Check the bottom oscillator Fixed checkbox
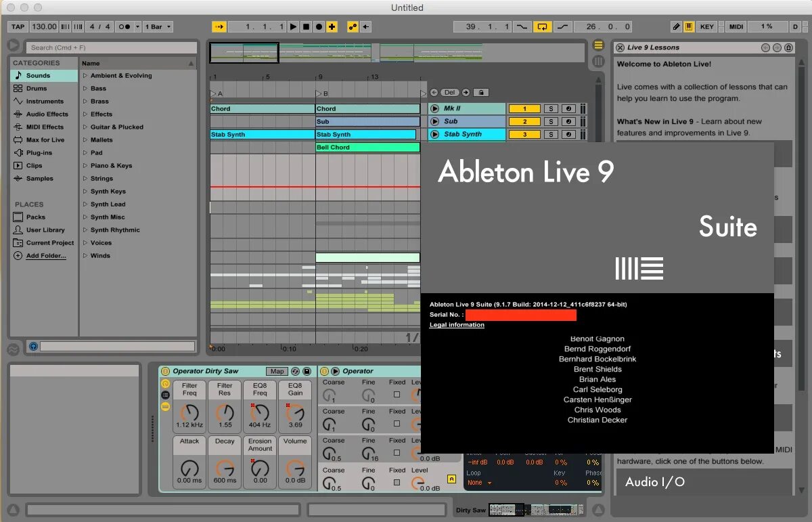Viewport: 812px width, 522px height. (x=397, y=483)
